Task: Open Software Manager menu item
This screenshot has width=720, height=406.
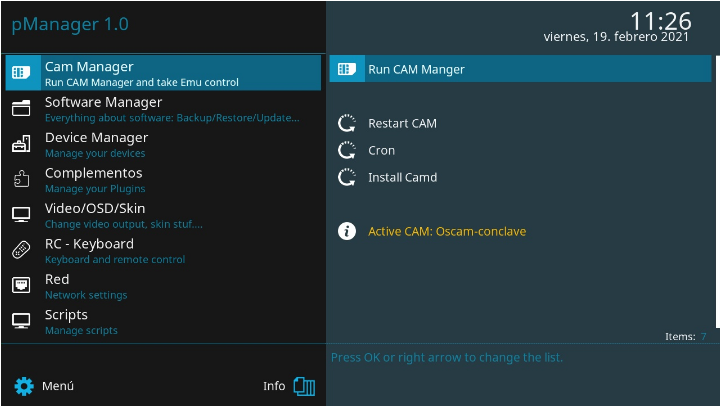Action: (103, 102)
